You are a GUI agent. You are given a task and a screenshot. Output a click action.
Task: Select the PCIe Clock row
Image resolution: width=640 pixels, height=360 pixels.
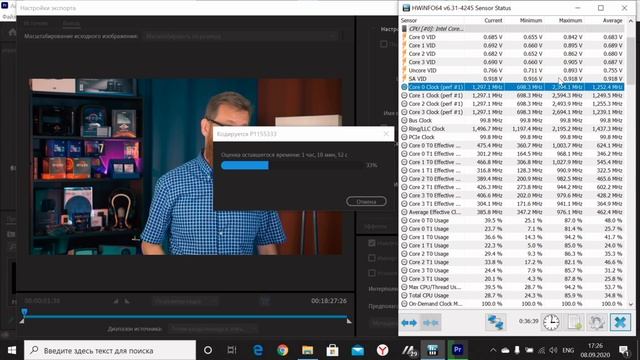click(512, 137)
